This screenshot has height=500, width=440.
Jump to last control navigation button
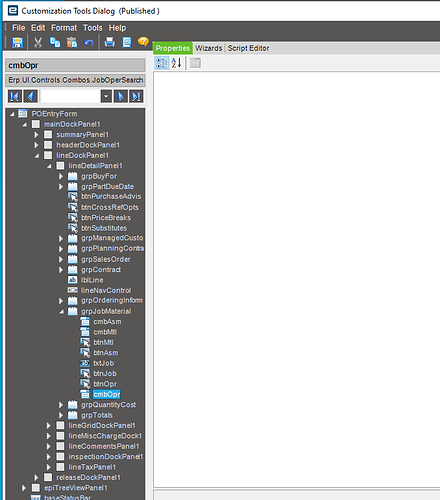[136, 96]
